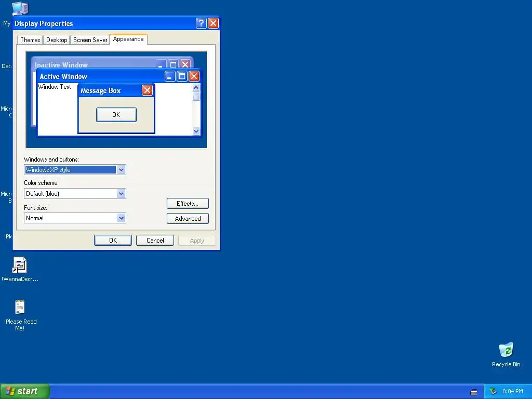Switch to the Desktop tab
The width and height of the screenshot is (532, 399).
point(56,39)
